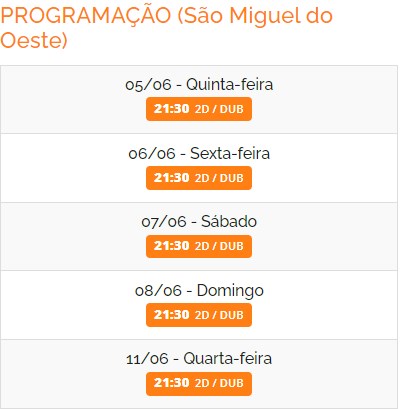Image resolution: width=402 pixels, height=409 pixels.
Task: Click the bold 21:30 time under Sábado
Action: [171, 246]
